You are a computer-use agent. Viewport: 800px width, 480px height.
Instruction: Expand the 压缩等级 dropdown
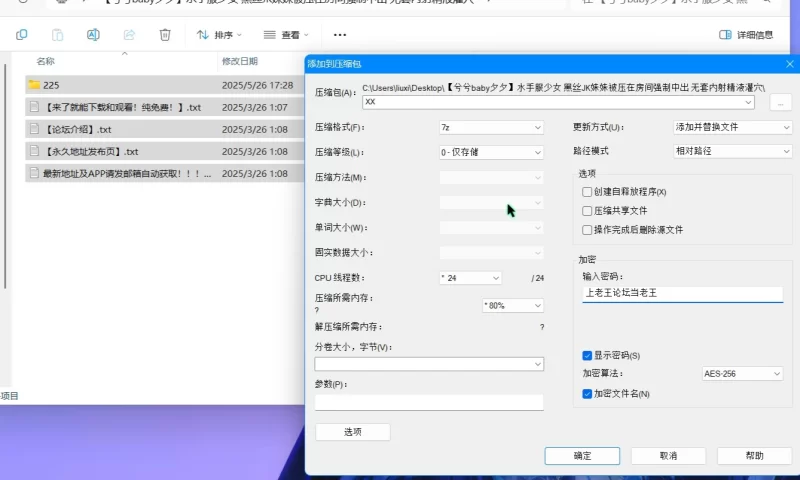pyautogui.click(x=490, y=153)
